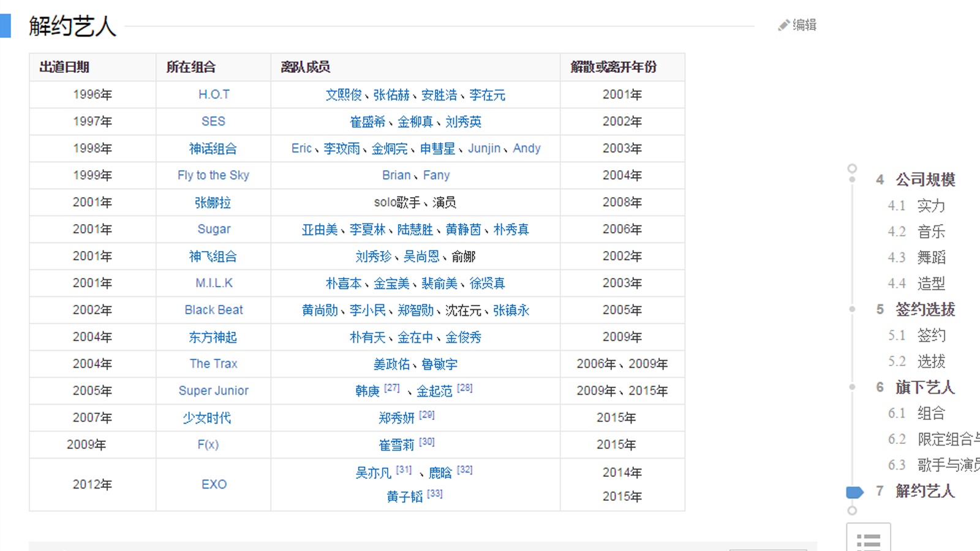Screen dimensions: 980x551
Task: Click member link 文熙俊
Action: point(344,95)
